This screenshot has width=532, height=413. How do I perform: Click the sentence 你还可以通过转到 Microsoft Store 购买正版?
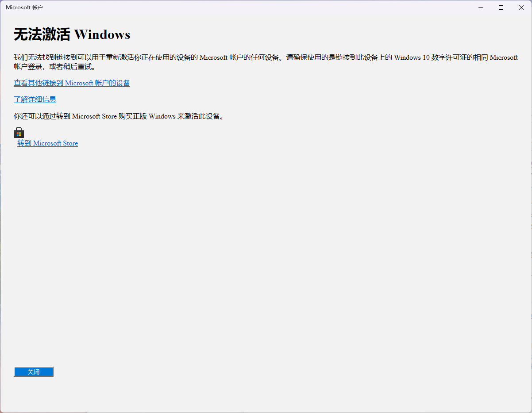click(x=120, y=116)
